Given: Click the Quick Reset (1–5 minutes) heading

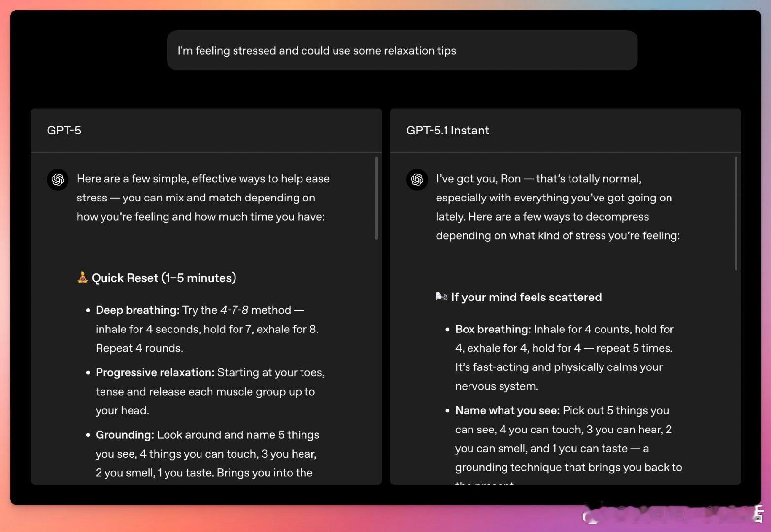Looking at the screenshot, I should click(164, 278).
